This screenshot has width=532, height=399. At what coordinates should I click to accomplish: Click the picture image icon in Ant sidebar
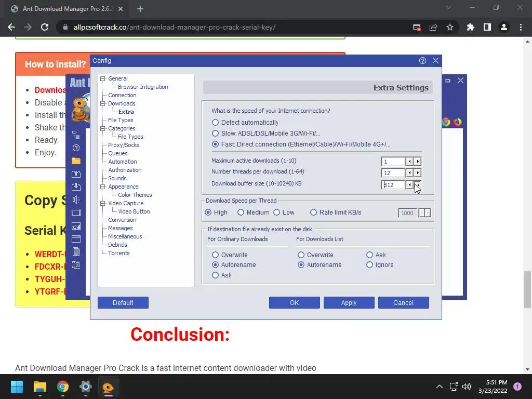(x=76, y=226)
